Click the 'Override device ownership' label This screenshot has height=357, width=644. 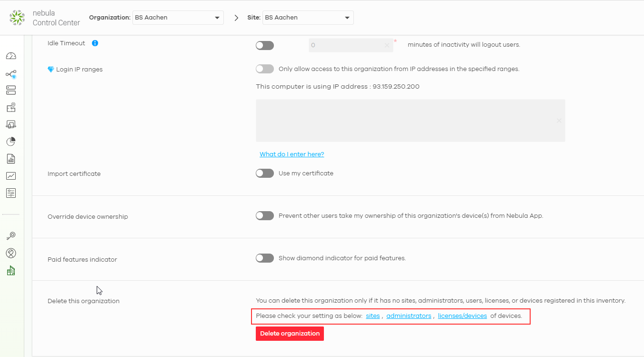click(x=88, y=216)
